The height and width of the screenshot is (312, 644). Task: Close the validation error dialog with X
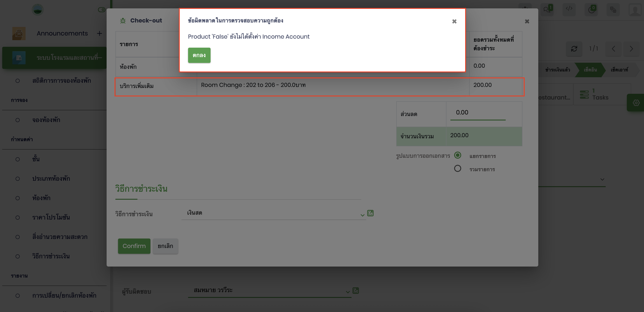454,22
